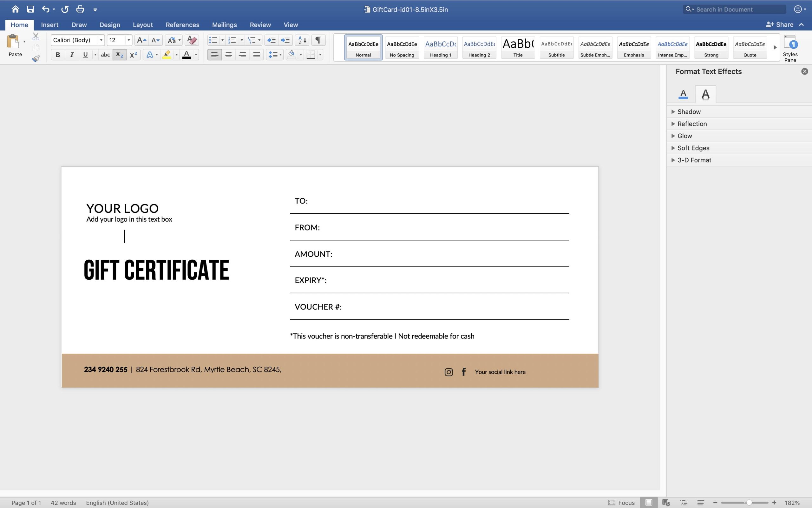Apply the Heading 1 style
This screenshot has width=812, height=508.
[441, 48]
